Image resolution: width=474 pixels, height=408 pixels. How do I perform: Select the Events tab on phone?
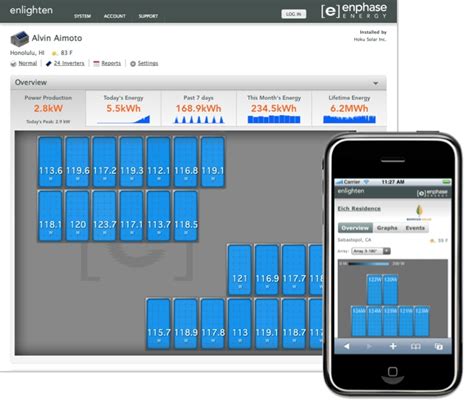[x=415, y=228]
